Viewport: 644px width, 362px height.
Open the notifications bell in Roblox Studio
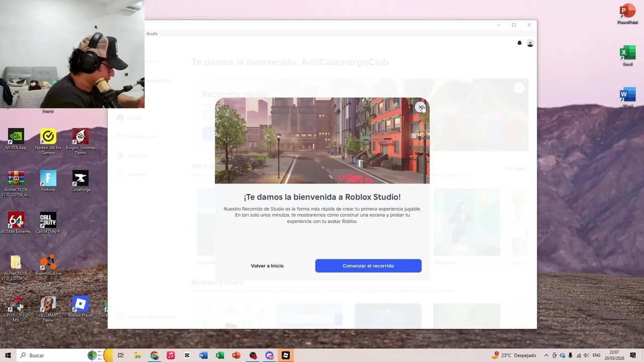pyautogui.click(x=520, y=43)
